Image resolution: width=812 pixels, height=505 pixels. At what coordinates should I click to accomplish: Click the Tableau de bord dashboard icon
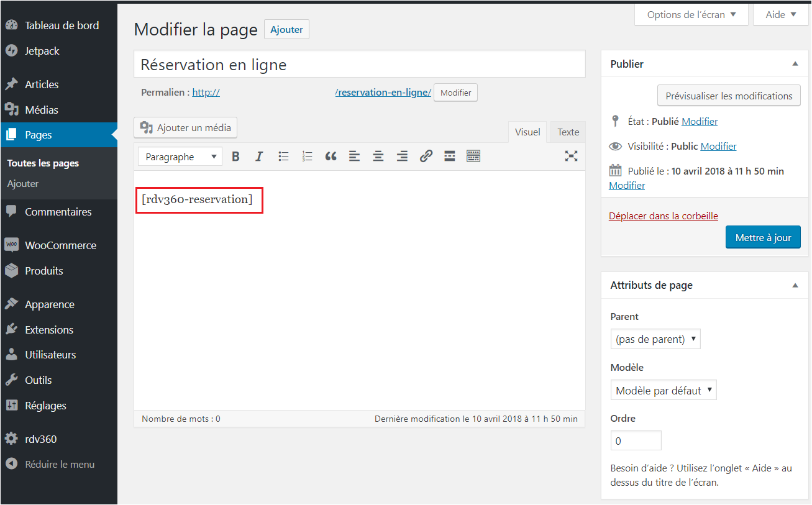coord(11,25)
